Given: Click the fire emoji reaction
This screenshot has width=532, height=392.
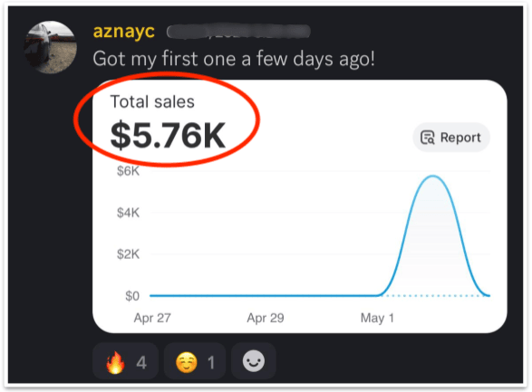Looking at the screenshot, I should point(125,362).
